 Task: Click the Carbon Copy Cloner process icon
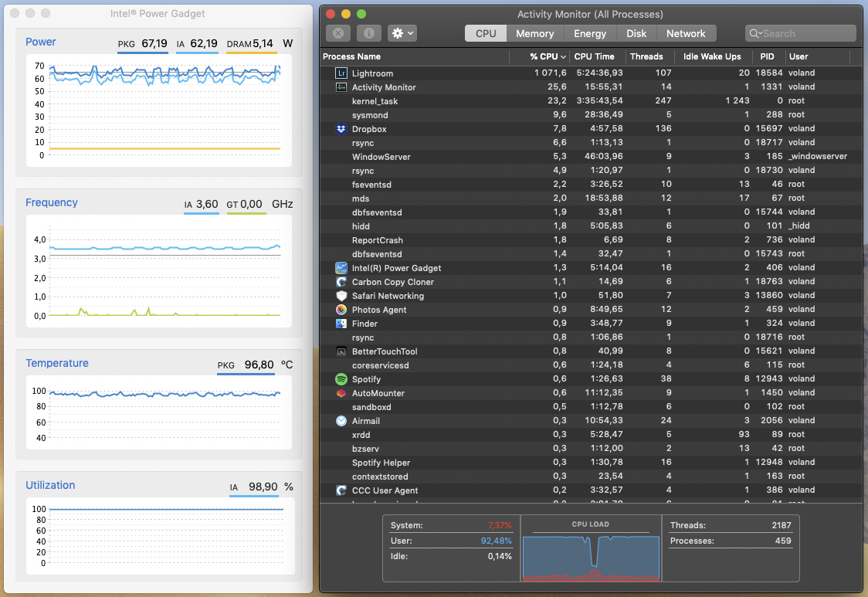(341, 282)
